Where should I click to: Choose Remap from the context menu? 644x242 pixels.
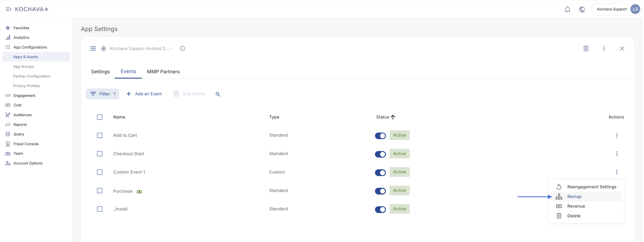574,196
